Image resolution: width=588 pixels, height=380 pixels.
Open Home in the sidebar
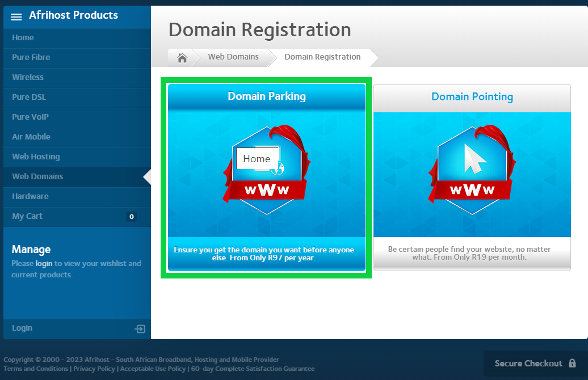tap(23, 37)
